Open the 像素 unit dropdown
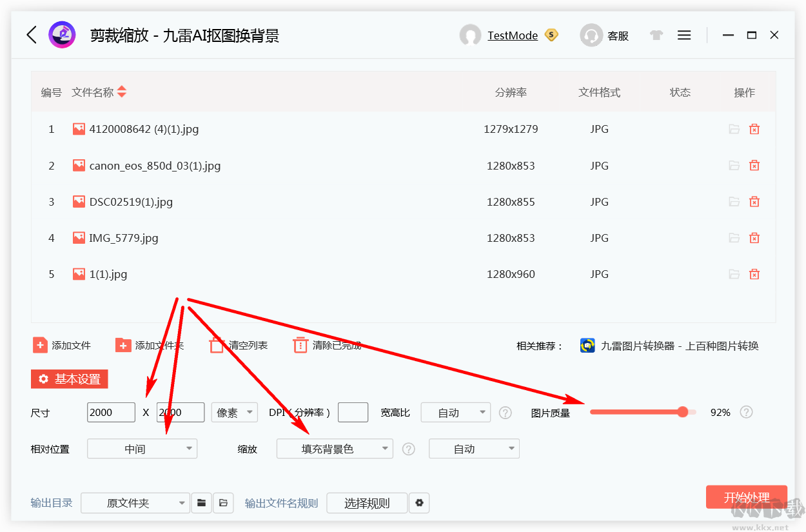The image size is (806, 532). pyautogui.click(x=234, y=412)
